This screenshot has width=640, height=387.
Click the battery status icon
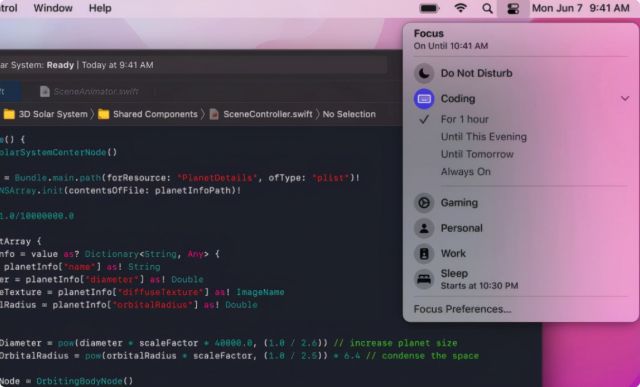pyautogui.click(x=429, y=8)
